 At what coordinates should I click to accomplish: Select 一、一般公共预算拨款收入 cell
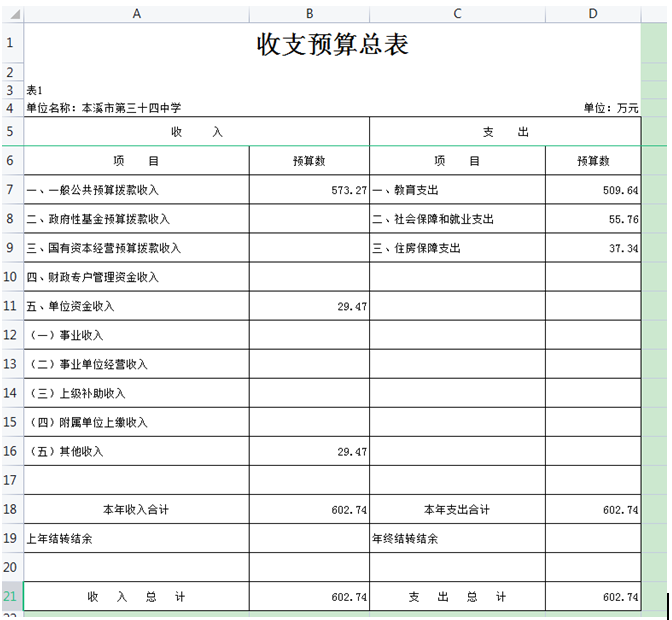(x=136, y=189)
